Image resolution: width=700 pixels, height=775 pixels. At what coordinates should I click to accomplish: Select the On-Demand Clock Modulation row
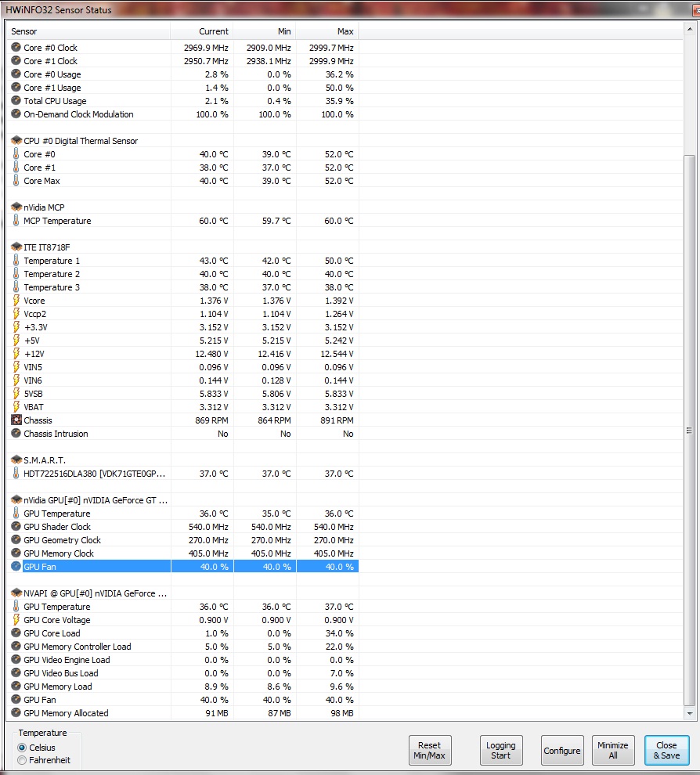[183, 114]
